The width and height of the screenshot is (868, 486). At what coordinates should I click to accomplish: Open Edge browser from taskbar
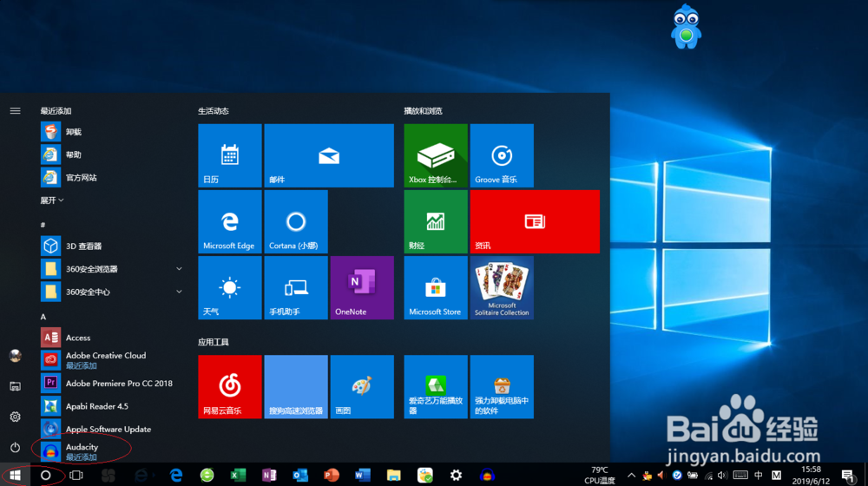point(176,475)
